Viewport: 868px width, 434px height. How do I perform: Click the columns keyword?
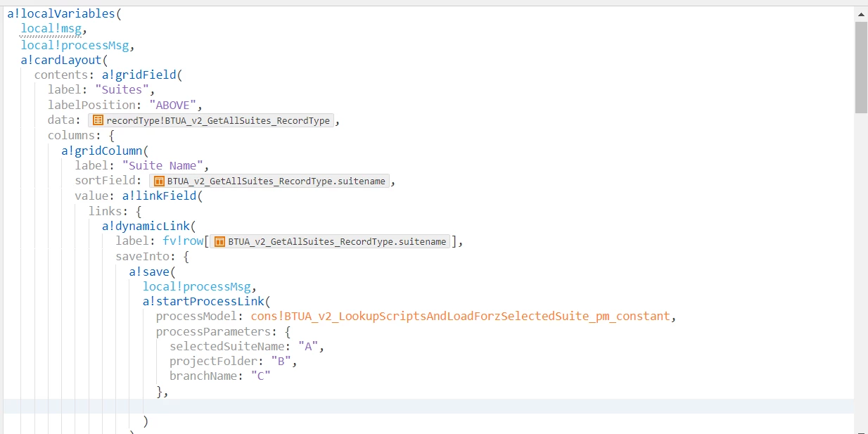(72, 136)
